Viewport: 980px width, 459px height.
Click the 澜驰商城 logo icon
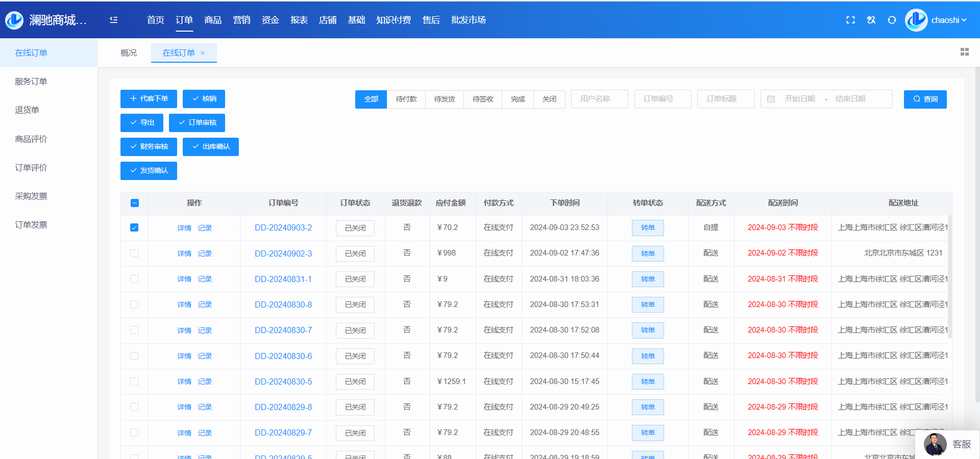click(14, 20)
